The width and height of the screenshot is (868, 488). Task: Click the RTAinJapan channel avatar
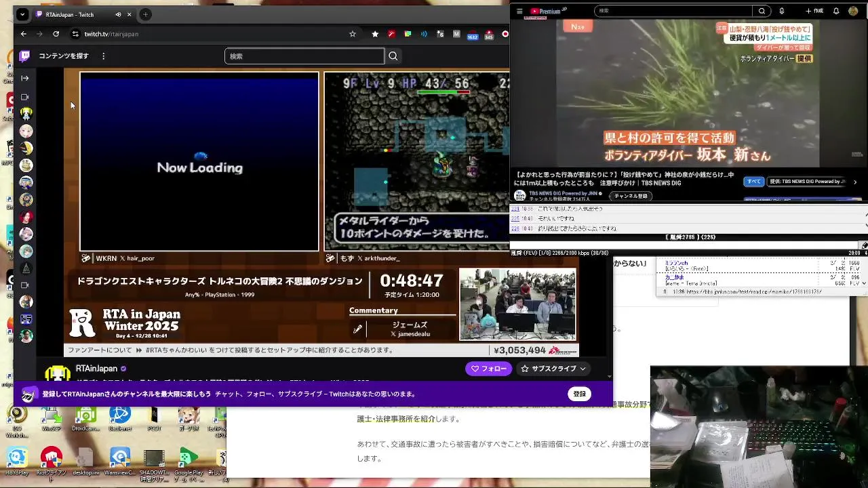click(x=57, y=373)
